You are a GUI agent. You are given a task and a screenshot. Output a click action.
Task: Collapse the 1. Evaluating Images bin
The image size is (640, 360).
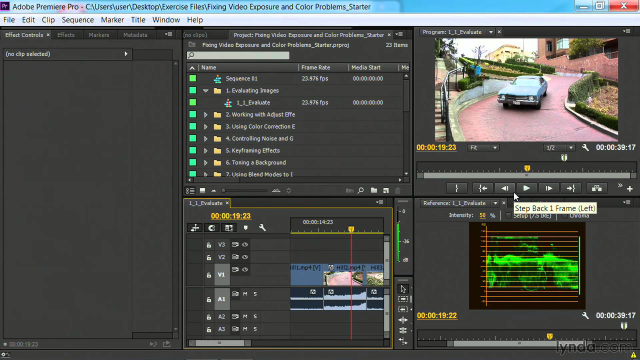tap(206, 91)
